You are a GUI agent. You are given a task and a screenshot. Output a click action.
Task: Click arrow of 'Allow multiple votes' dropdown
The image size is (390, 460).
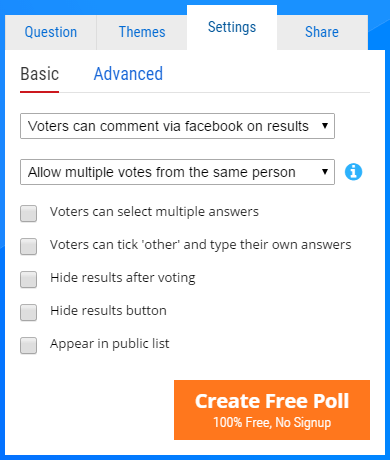(325, 172)
